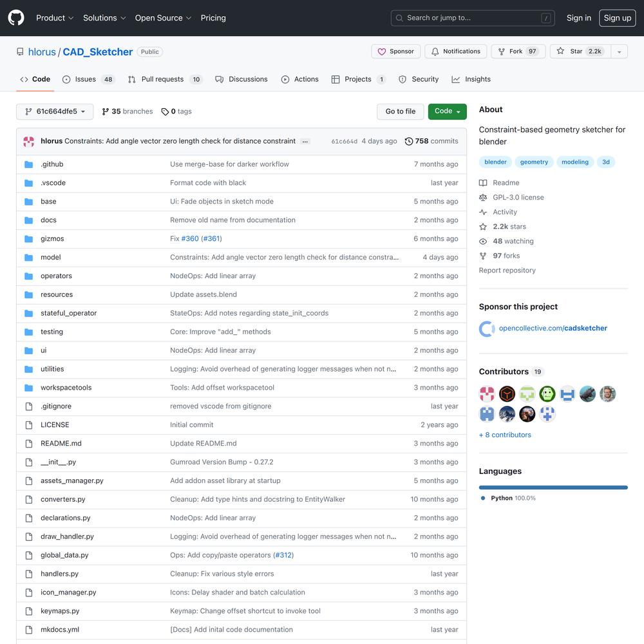This screenshot has height=644, width=644.
Task: Click hlorus avatar in latest commit row
Action: tap(29, 141)
